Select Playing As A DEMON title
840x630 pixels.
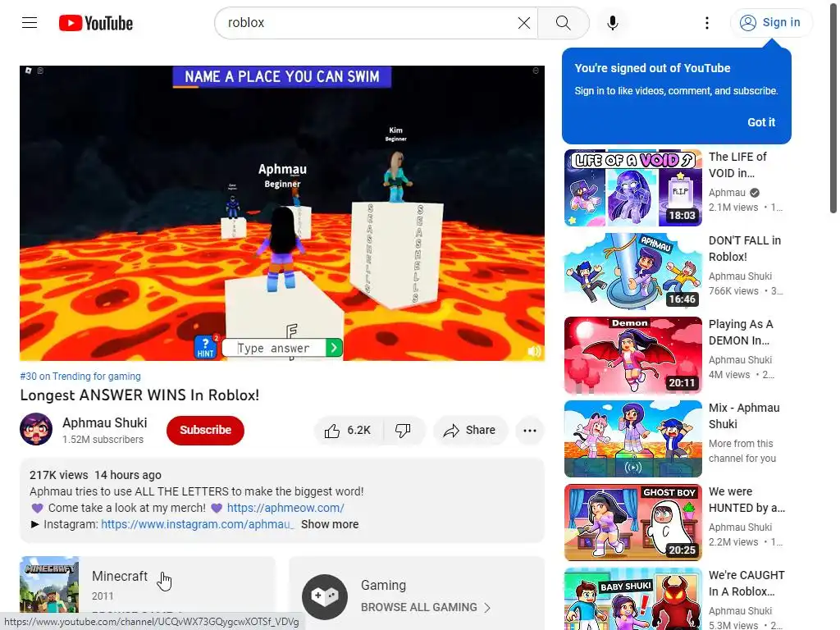(x=741, y=332)
